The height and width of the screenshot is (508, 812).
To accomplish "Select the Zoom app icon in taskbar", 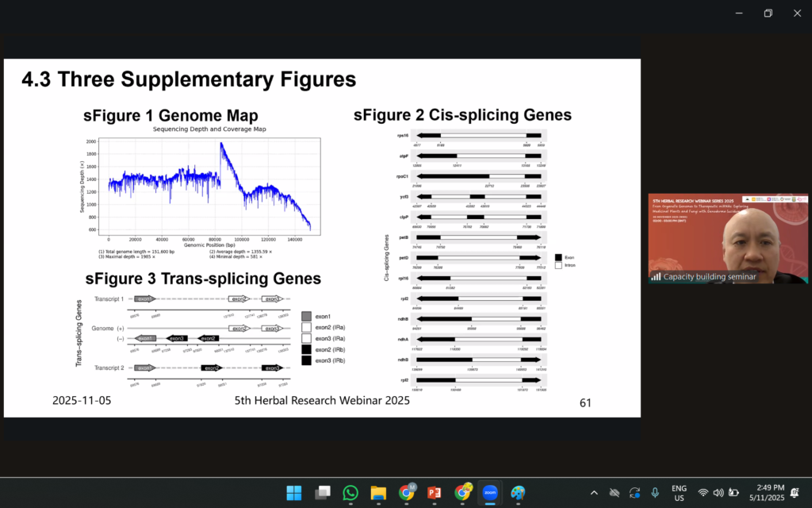I will click(490, 493).
